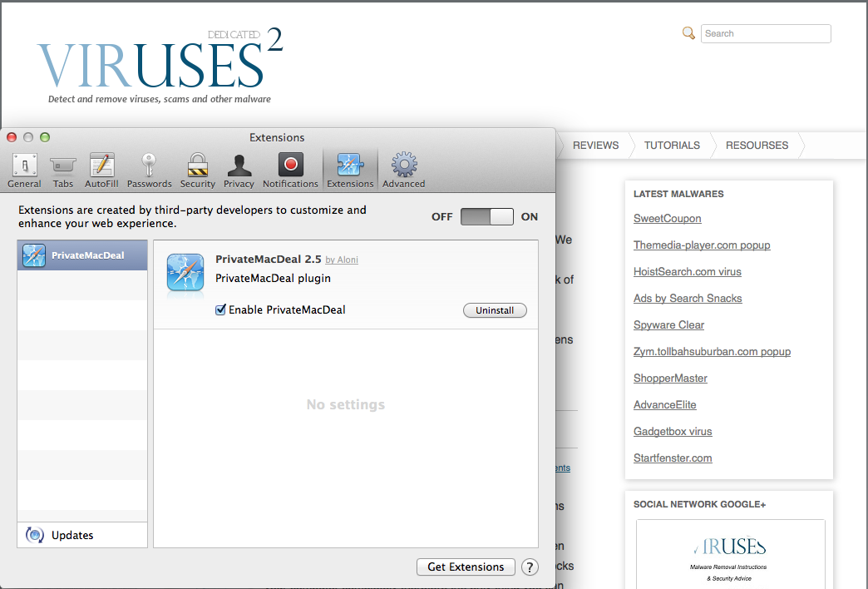Uncheck Enable PrivateMacDeal checkbox

(220, 309)
